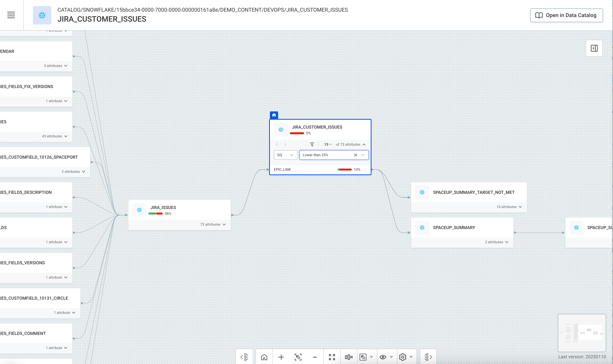Clear the Lower than 25% filter with the X
The height and width of the screenshot is (364, 613).
click(356, 155)
